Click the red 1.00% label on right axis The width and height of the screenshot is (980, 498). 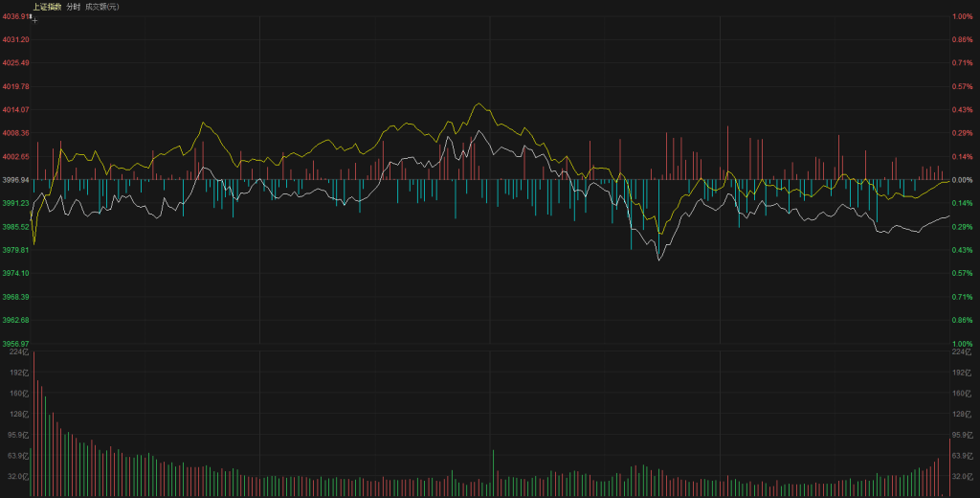pos(962,16)
